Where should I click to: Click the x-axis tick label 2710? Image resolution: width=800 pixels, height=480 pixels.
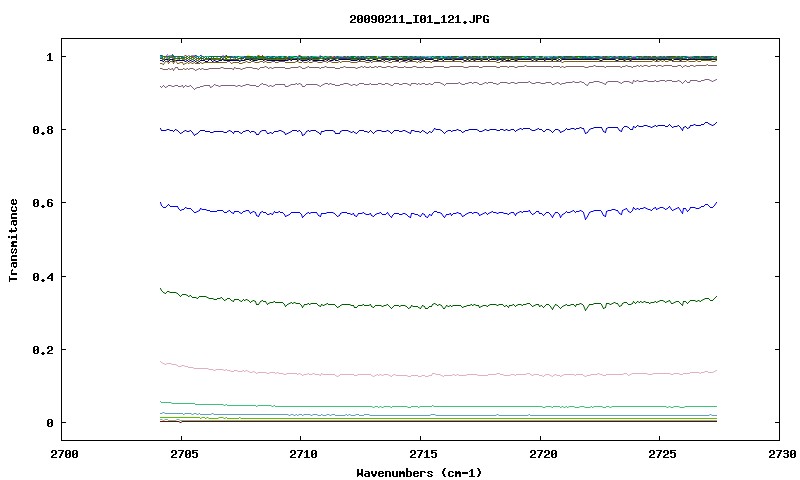pyautogui.click(x=303, y=454)
